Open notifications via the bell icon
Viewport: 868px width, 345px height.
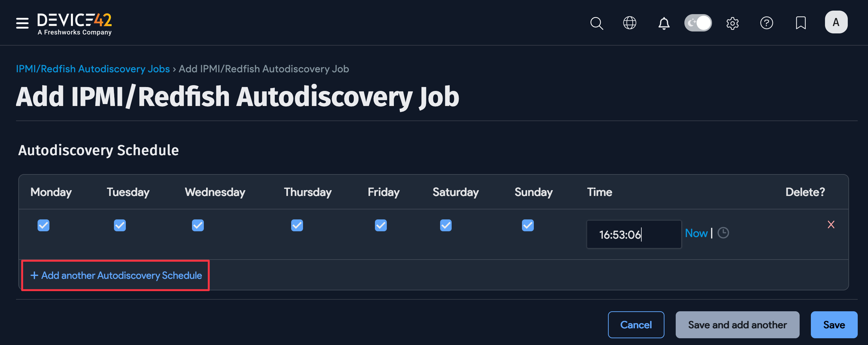tap(664, 23)
